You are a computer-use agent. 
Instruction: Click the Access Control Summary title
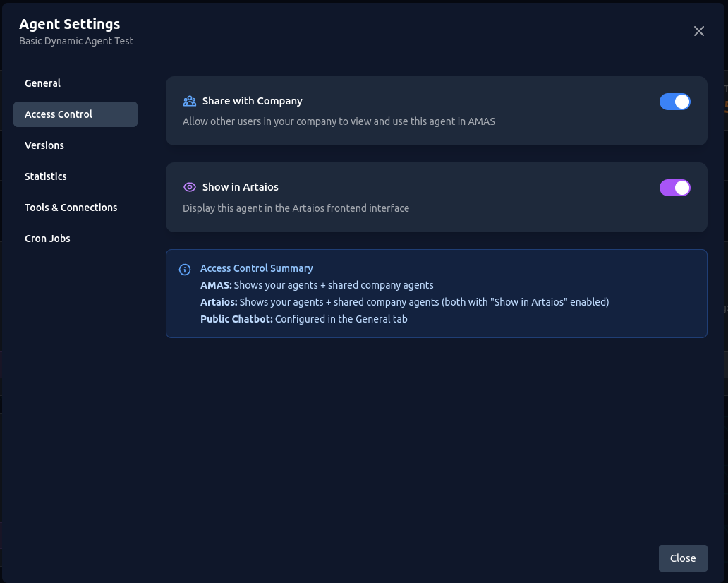[x=256, y=268]
